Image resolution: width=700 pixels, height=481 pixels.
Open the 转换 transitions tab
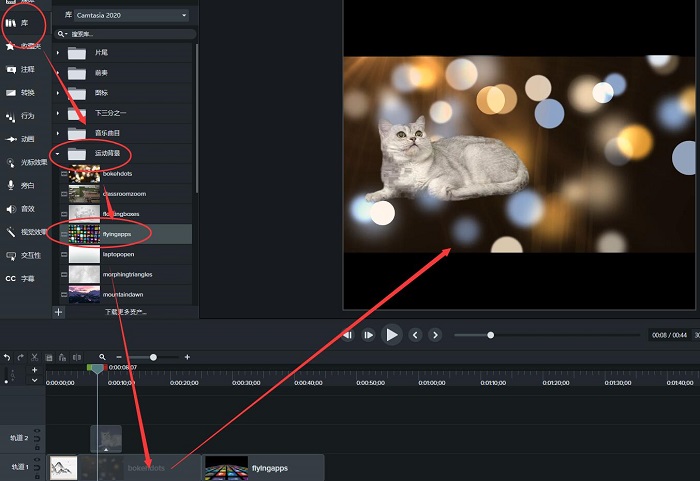20,92
